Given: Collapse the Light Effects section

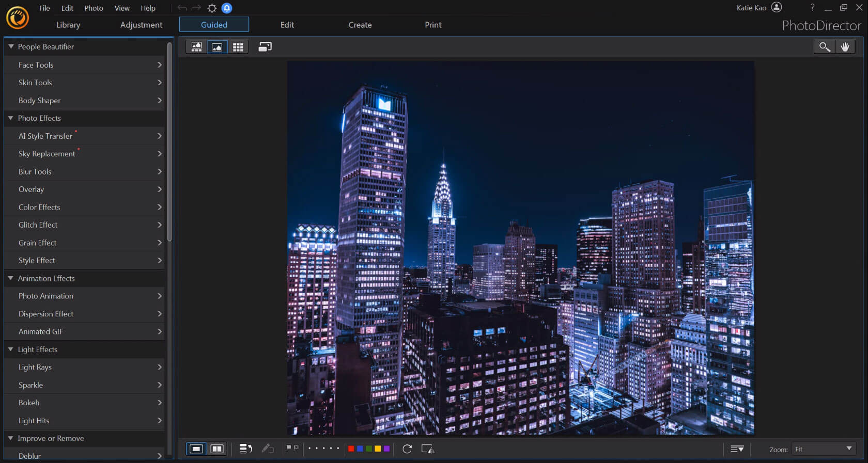Looking at the screenshot, I should [11, 349].
